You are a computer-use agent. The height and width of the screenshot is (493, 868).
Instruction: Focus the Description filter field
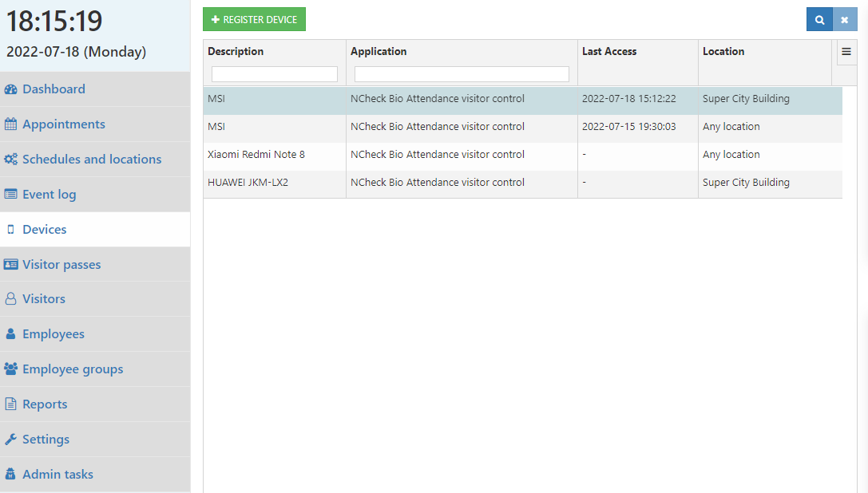coord(275,74)
